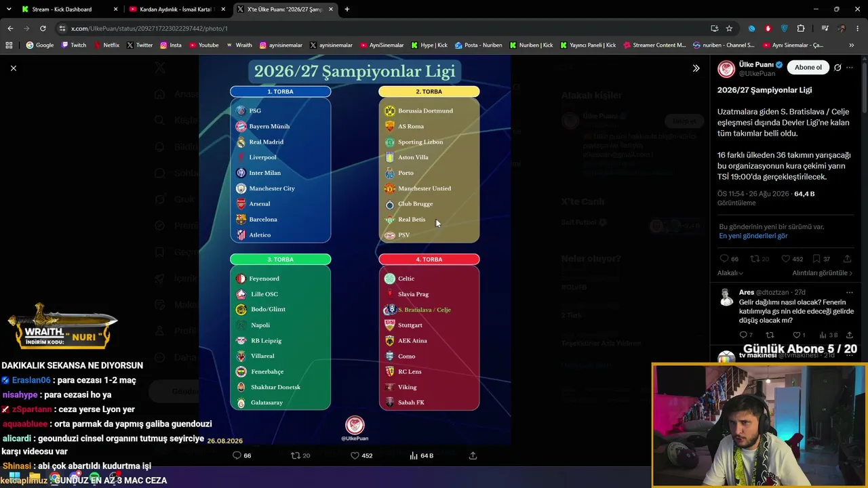Go back using the browser back arrow
The width and height of the screenshot is (868, 488).
(x=10, y=28)
